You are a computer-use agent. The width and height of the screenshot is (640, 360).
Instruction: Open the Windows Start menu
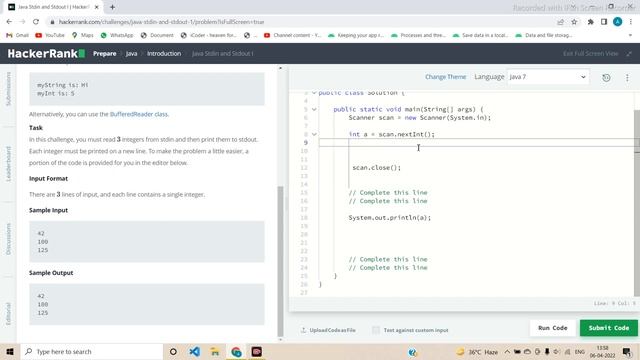pos(10,351)
